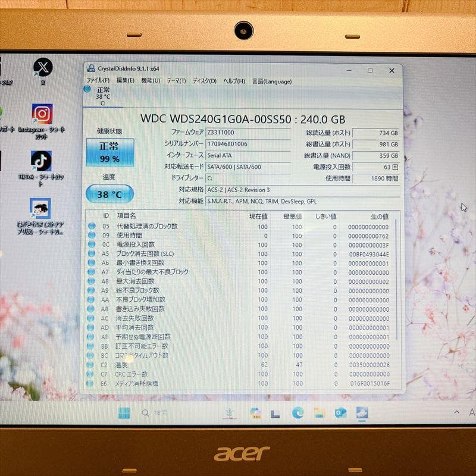Open Microsoft Edge from the taskbar
This screenshot has height=476, width=476.
(x=297, y=413)
